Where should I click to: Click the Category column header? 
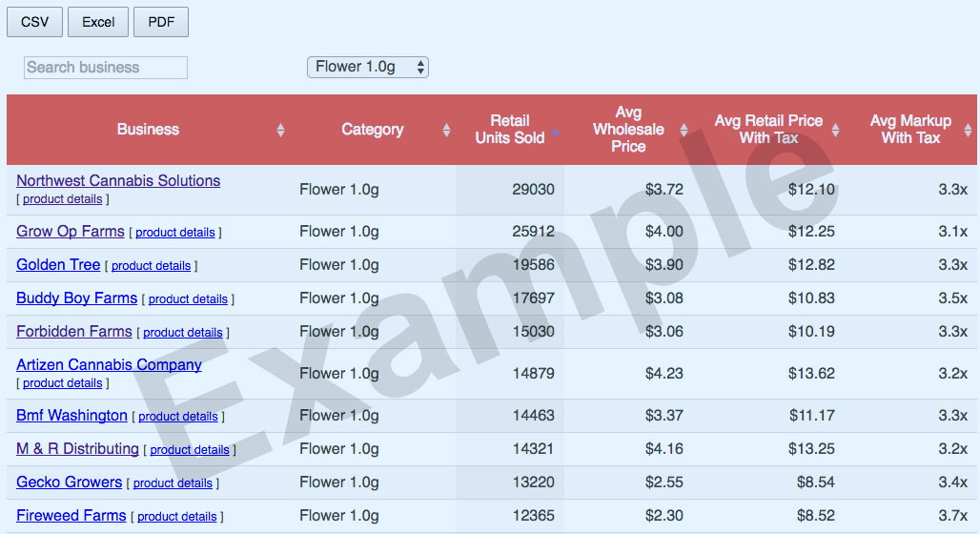[373, 130]
